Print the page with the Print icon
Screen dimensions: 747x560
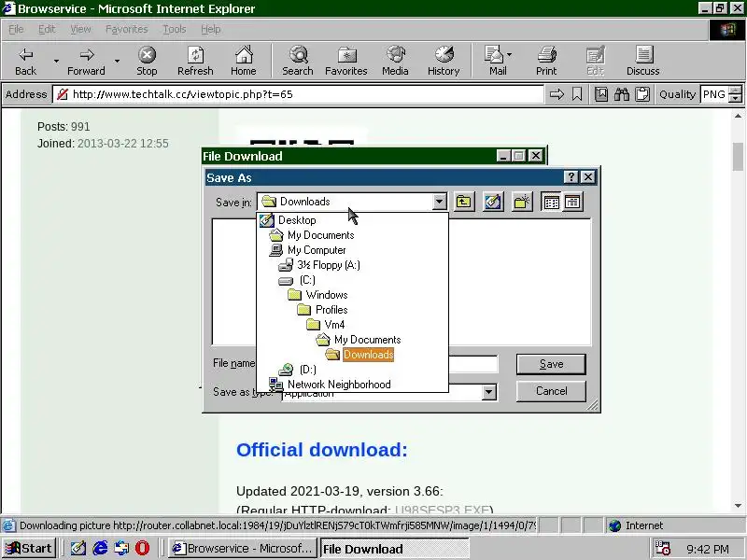[546, 62]
